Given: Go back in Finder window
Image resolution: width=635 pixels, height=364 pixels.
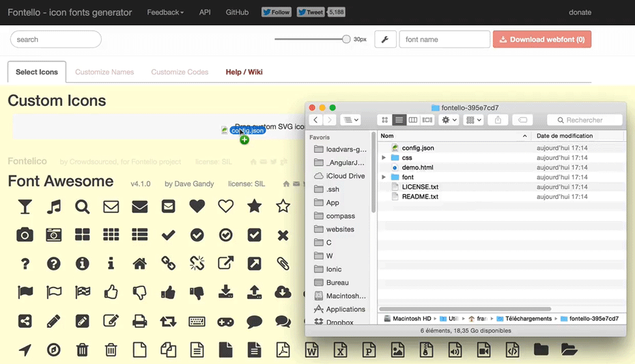Looking at the screenshot, I should coord(316,120).
